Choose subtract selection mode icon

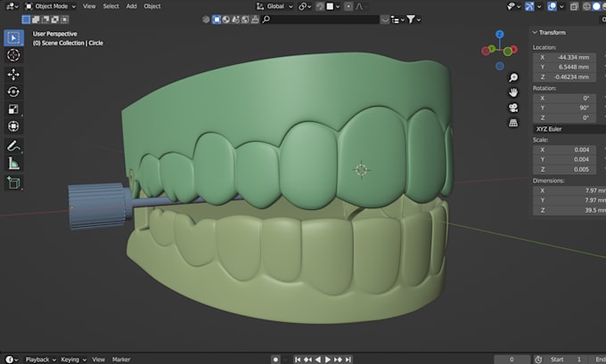[x=45, y=20]
